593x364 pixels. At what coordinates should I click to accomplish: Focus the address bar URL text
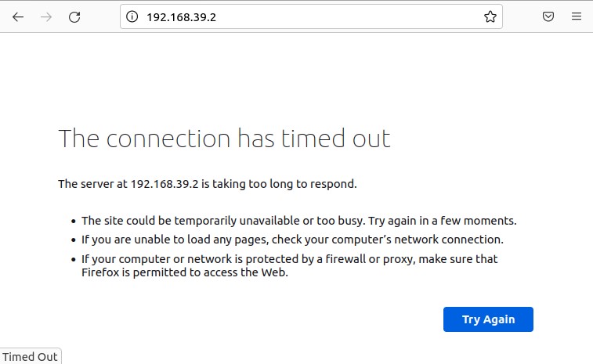[x=181, y=16]
